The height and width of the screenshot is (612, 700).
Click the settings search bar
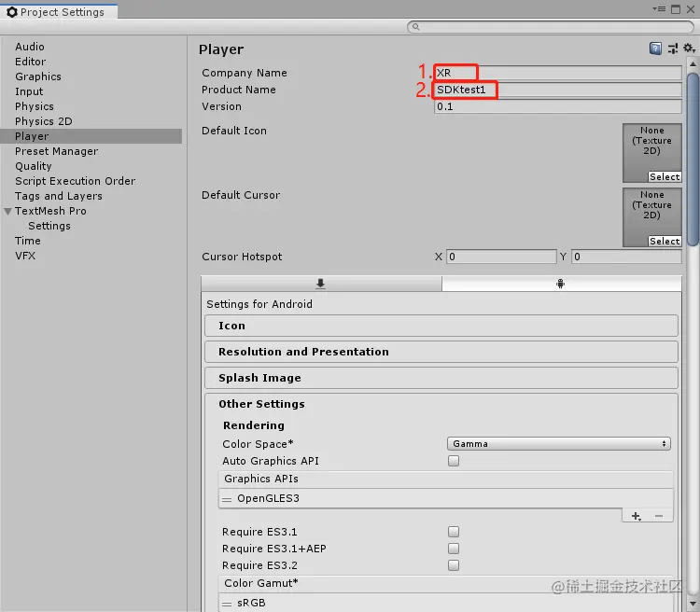point(551,27)
